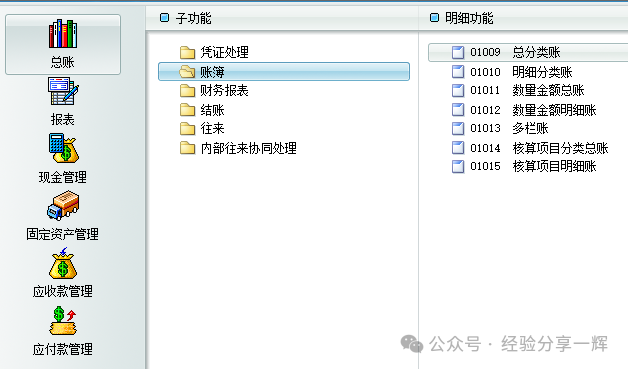Viewport: 628px width, 369px height.
Task: Open the 往来 folder
Action: [x=202, y=129]
